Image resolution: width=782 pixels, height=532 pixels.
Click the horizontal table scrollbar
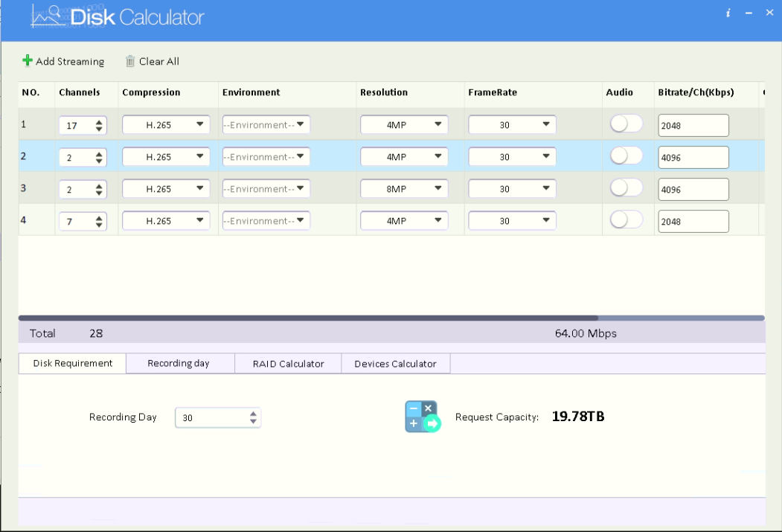(309, 318)
